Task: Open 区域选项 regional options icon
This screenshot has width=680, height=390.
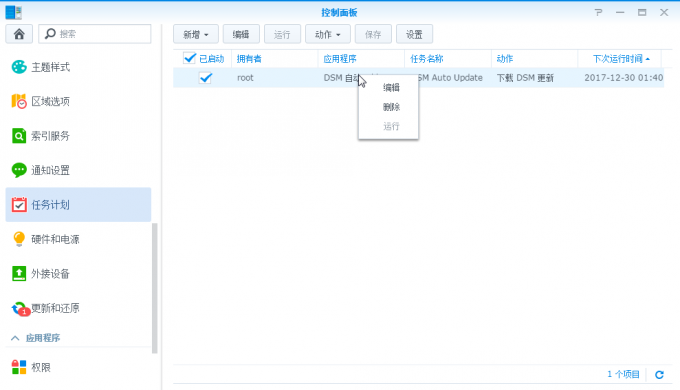Action: coord(19,102)
